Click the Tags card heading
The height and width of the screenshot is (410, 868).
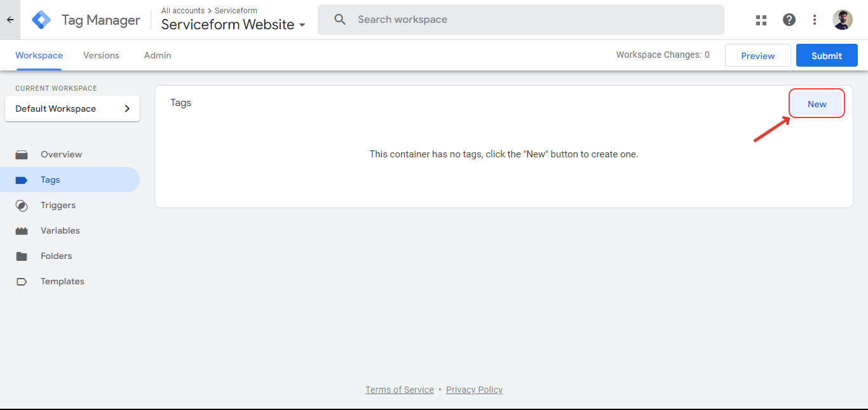[181, 103]
